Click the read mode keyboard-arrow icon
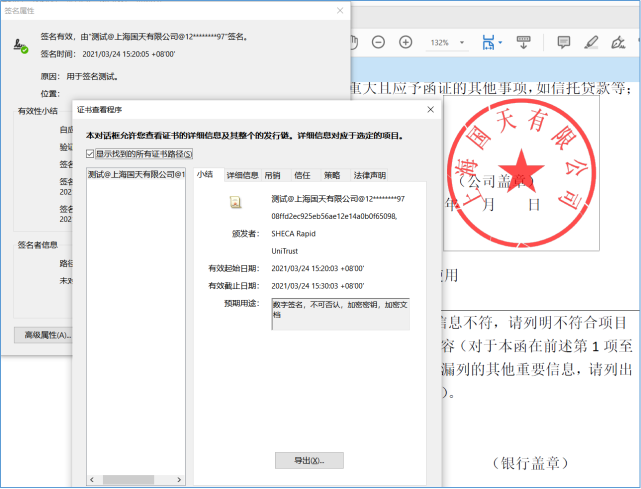Image resolution: width=641 pixels, height=489 pixels. point(523,42)
